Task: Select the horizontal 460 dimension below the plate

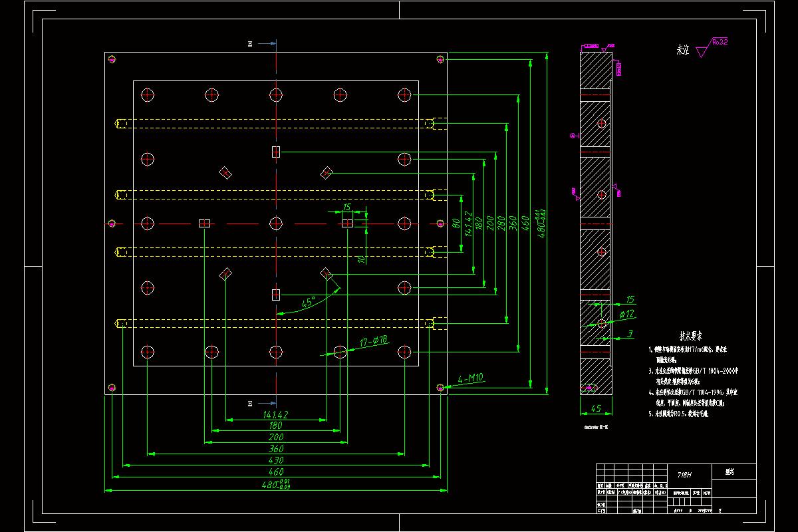Action: tap(275, 471)
